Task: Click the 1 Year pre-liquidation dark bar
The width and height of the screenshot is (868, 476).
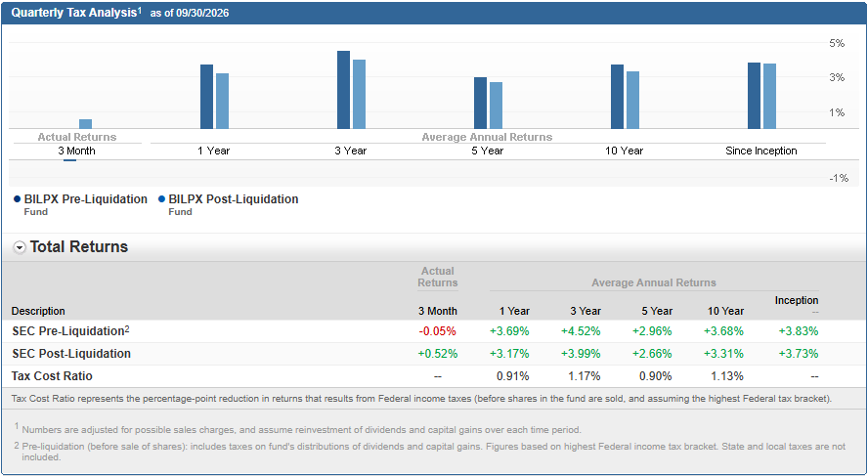Action: 206,97
